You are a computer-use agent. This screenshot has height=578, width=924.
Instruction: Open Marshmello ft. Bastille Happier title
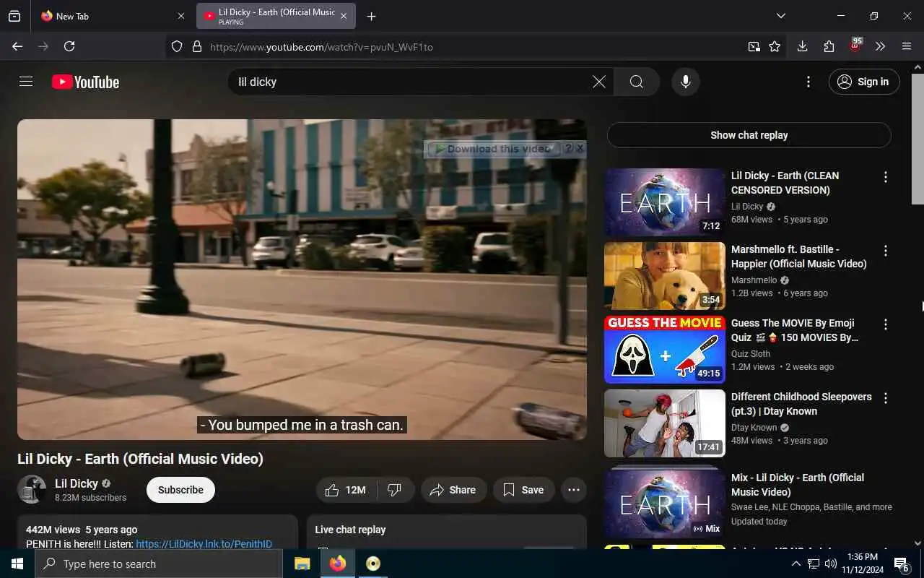[799, 256]
